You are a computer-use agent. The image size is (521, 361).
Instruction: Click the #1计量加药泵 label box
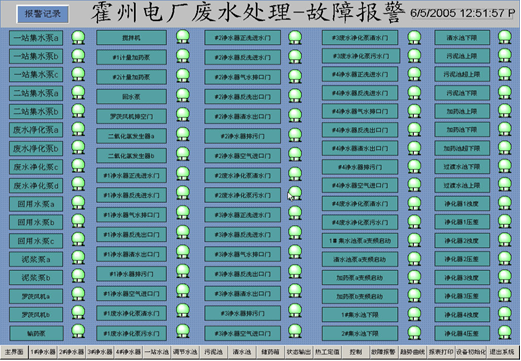pos(131,57)
